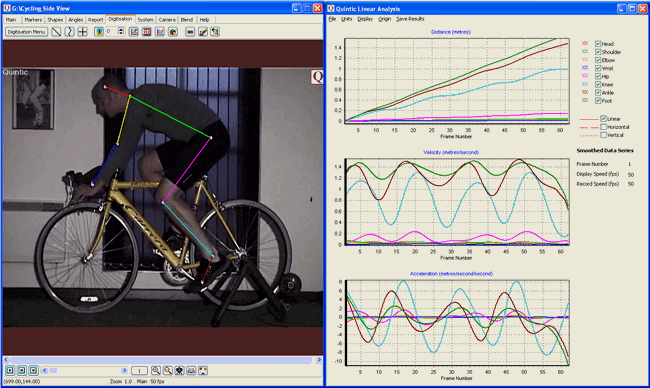The image size is (650, 388).
Task: Toggle the Knee data series checkbox
Action: [598, 84]
